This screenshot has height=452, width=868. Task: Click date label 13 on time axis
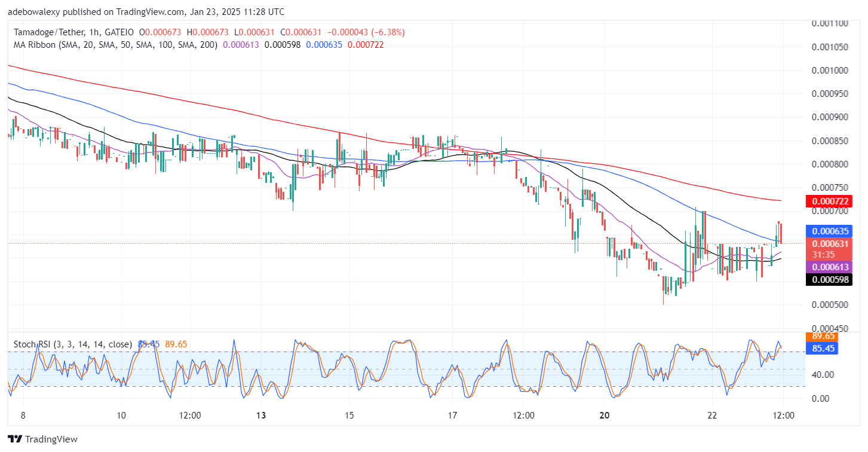260,416
